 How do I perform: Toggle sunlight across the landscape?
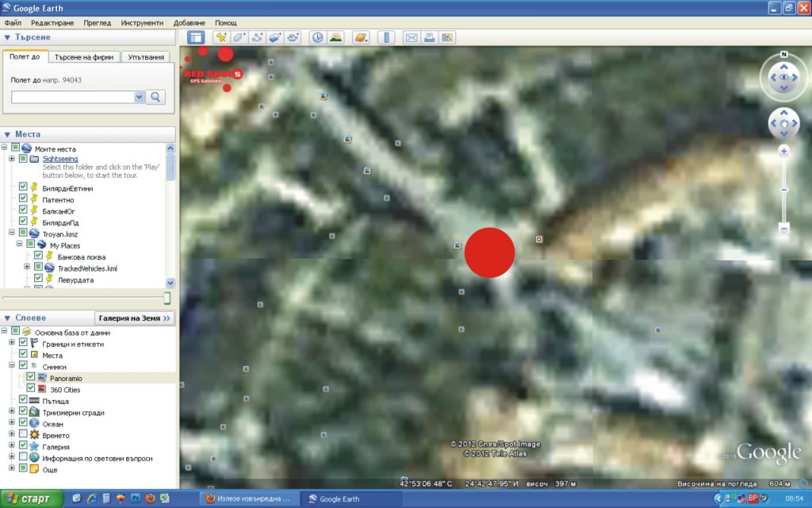click(335, 37)
